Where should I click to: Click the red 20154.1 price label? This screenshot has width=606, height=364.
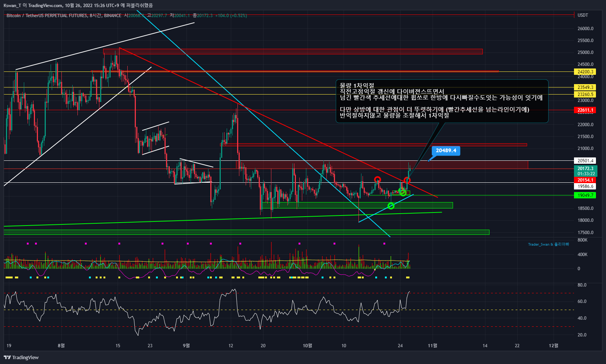tap(586, 180)
